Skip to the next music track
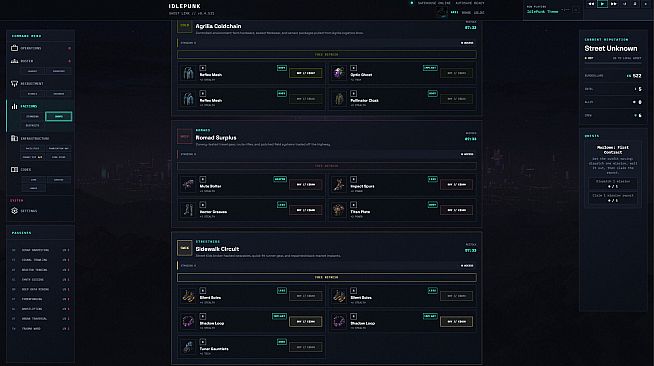The height and width of the screenshot is (366, 654). [x=614, y=4]
